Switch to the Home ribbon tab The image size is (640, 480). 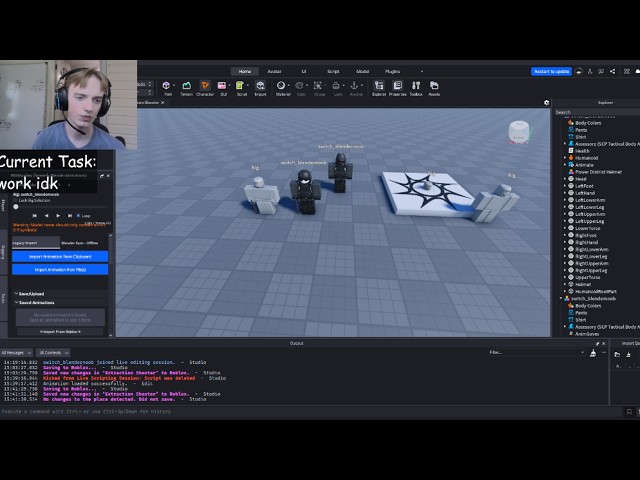(245, 71)
